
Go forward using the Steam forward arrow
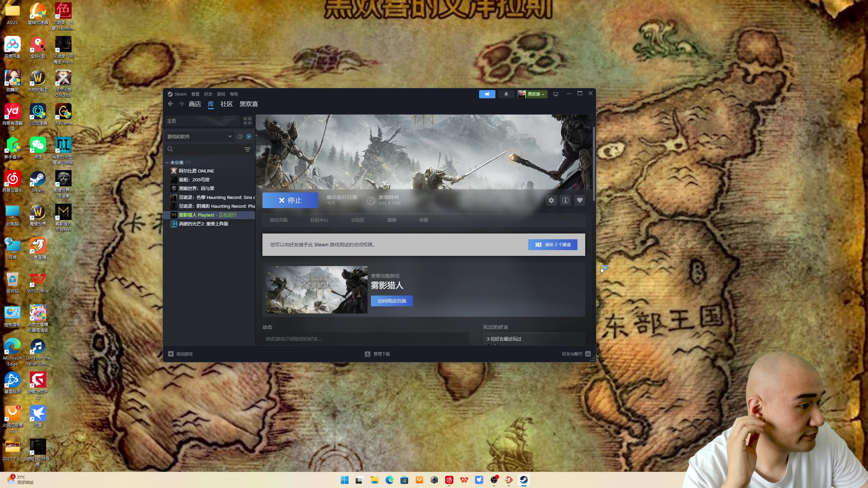[x=181, y=104]
